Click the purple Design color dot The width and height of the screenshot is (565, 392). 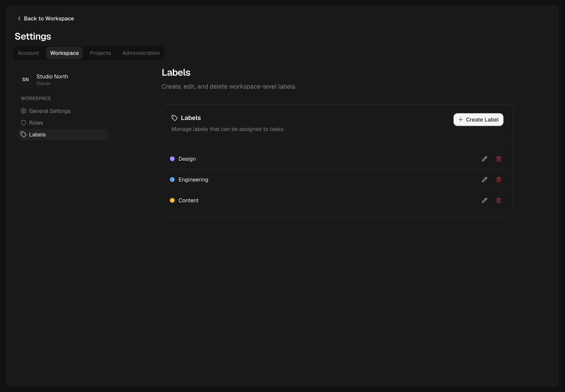click(x=172, y=159)
